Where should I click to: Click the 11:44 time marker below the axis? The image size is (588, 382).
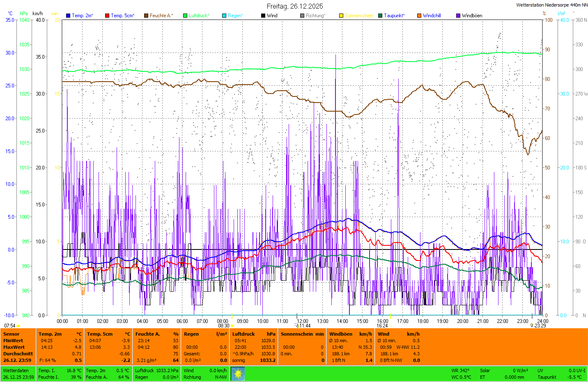point(305,326)
